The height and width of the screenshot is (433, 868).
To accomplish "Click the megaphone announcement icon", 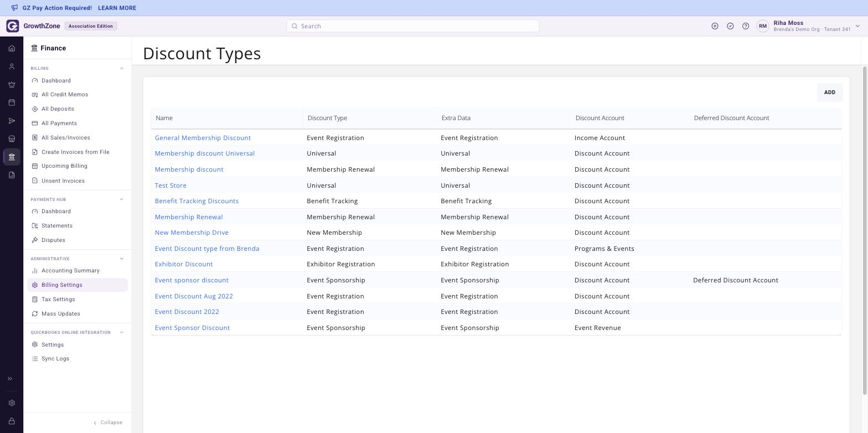I will pos(14,8).
